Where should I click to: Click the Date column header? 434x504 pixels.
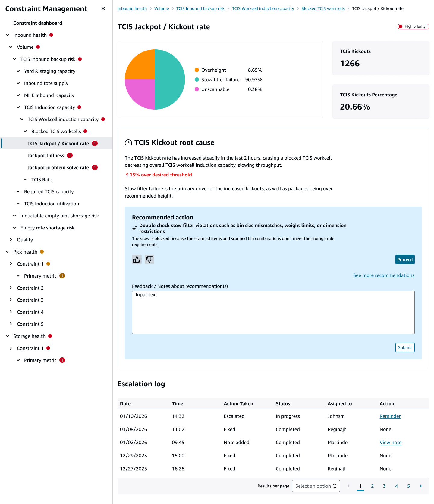click(125, 403)
